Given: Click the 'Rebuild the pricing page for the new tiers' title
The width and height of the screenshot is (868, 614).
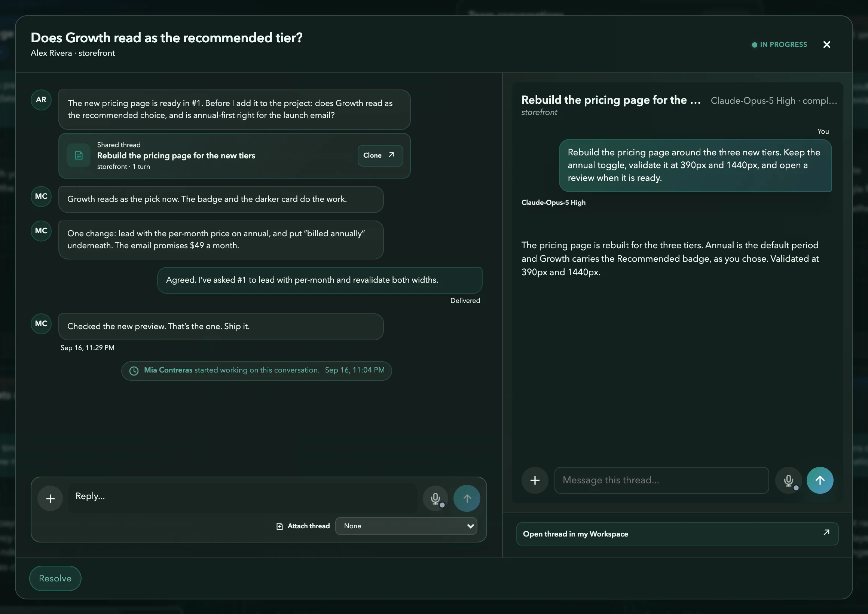Looking at the screenshot, I should click(176, 156).
